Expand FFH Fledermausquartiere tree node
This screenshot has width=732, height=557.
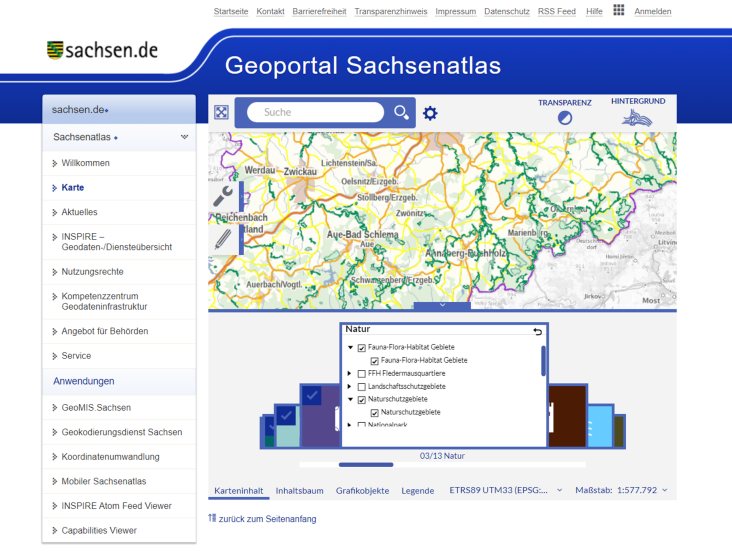349,374
